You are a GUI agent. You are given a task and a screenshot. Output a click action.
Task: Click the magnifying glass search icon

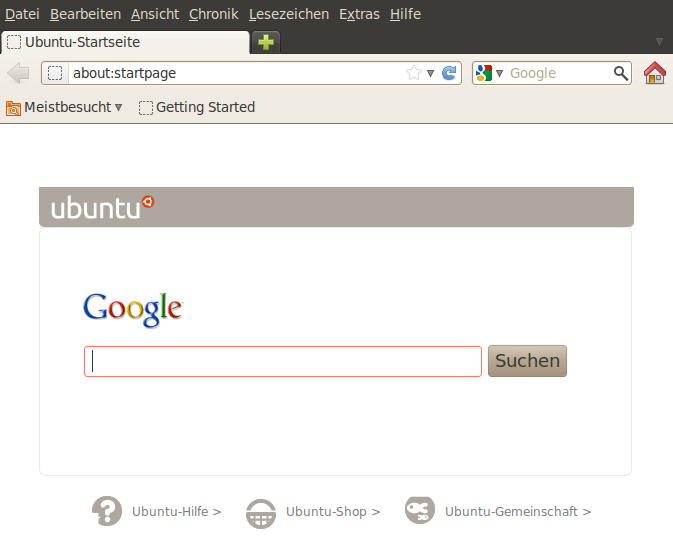click(621, 73)
